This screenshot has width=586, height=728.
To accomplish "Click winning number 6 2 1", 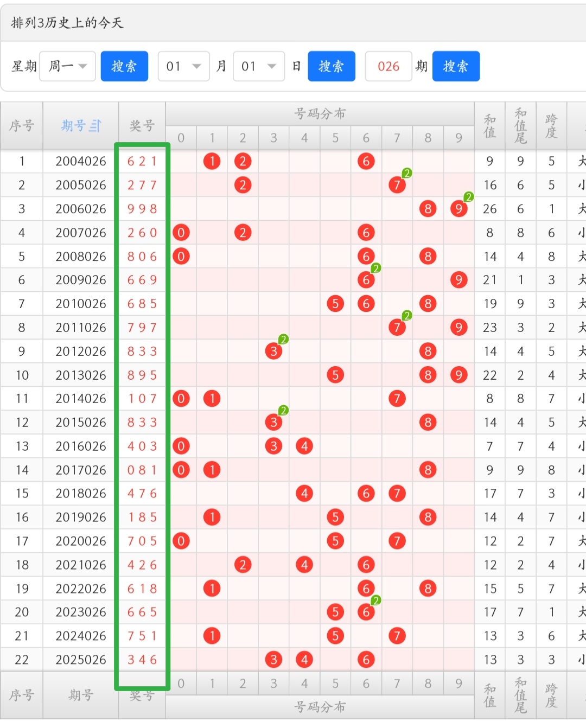I will [142, 161].
